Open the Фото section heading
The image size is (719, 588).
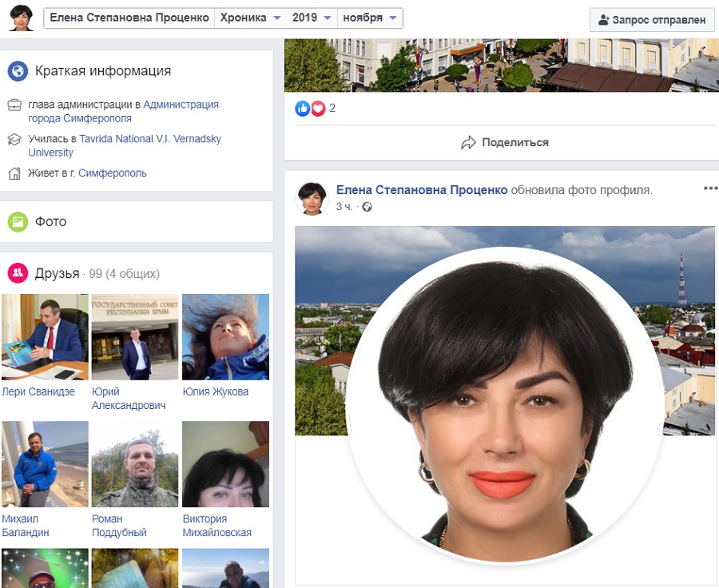tap(51, 222)
